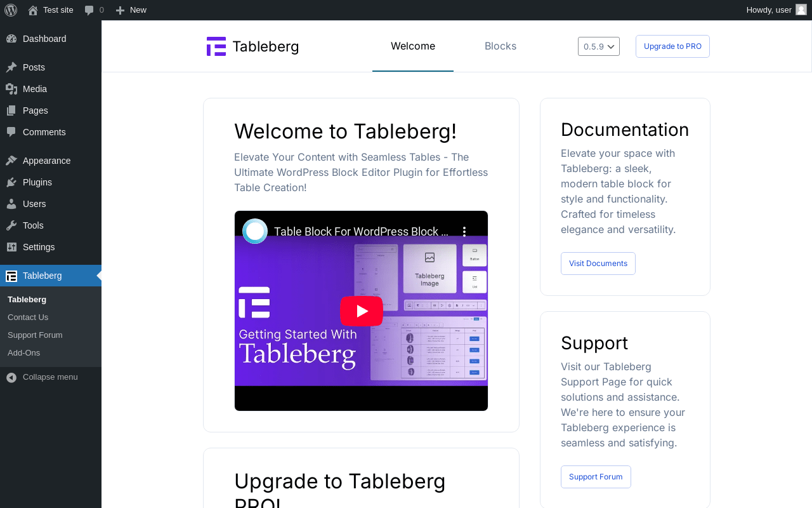Click the Getting Started video thumbnail
This screenshot has width=812, height=508.
361,311
